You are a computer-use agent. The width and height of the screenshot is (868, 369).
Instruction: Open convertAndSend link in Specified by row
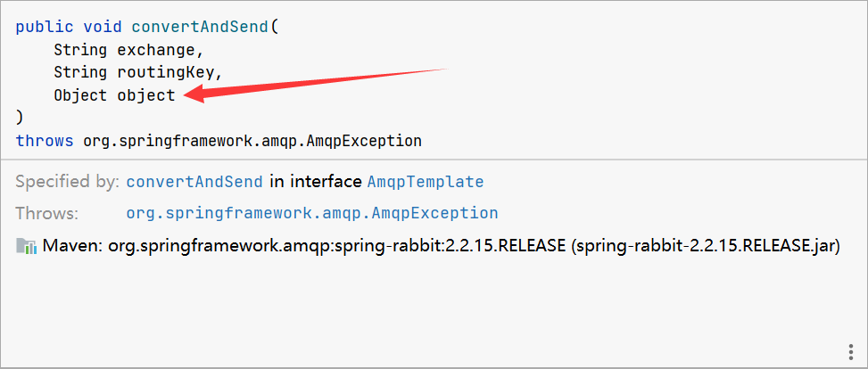[194, 182]
